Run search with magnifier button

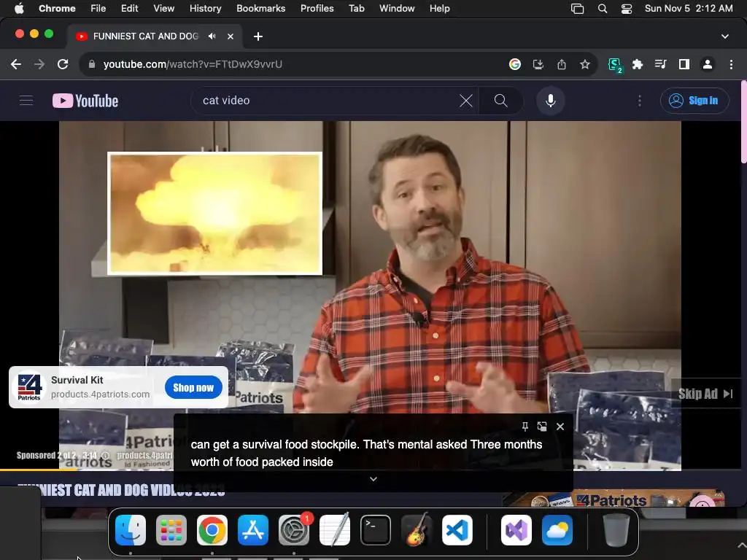coord(500,101)
